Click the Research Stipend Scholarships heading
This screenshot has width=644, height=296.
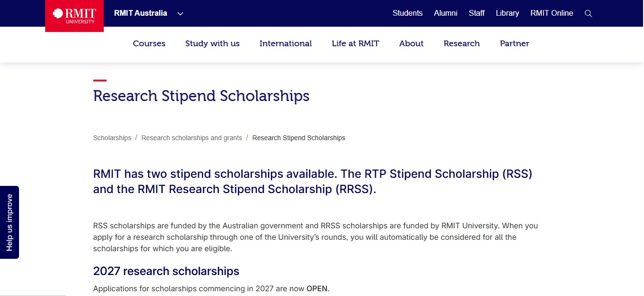(x=201, y=96)
